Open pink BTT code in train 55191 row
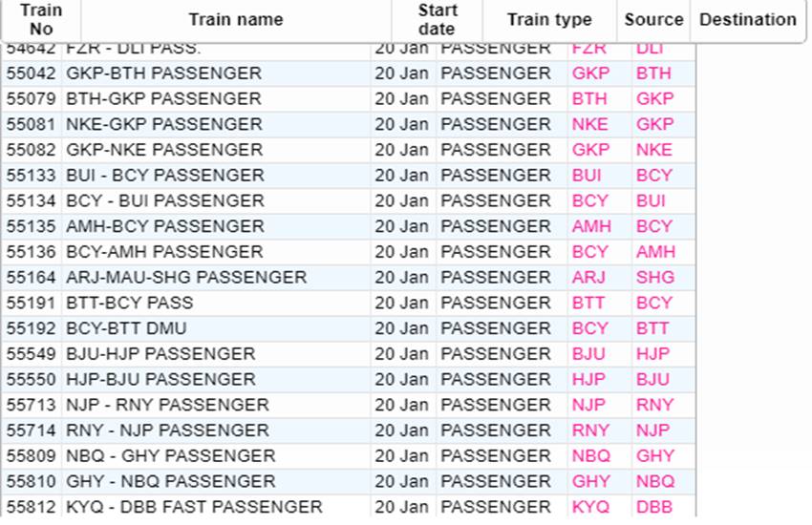Viewport: 812px width, 525px height. click(x=589, y=304)
